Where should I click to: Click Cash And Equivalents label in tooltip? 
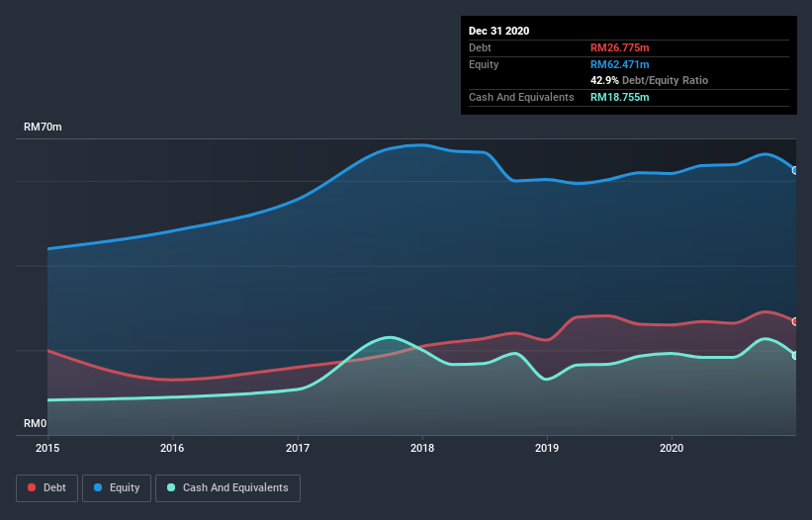pos(521,97)
